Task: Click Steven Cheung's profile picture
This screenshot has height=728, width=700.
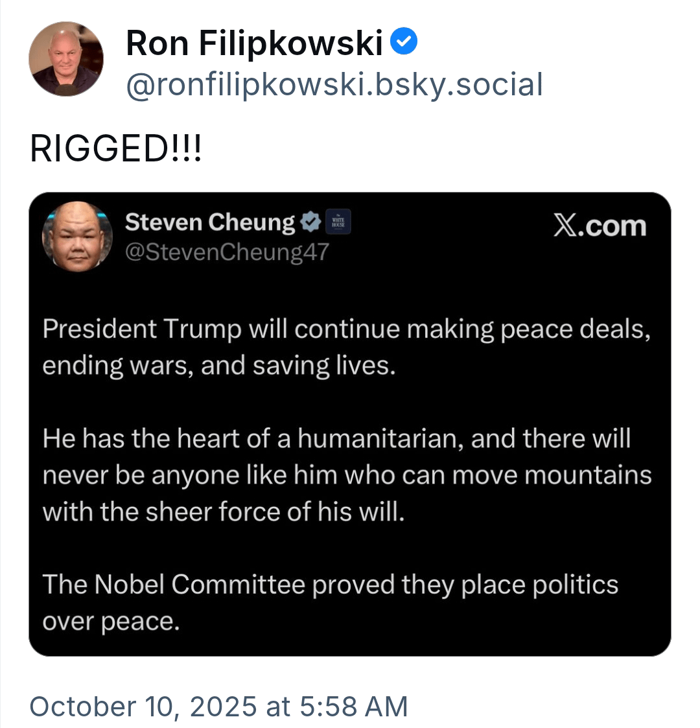Action: [78, 236]
